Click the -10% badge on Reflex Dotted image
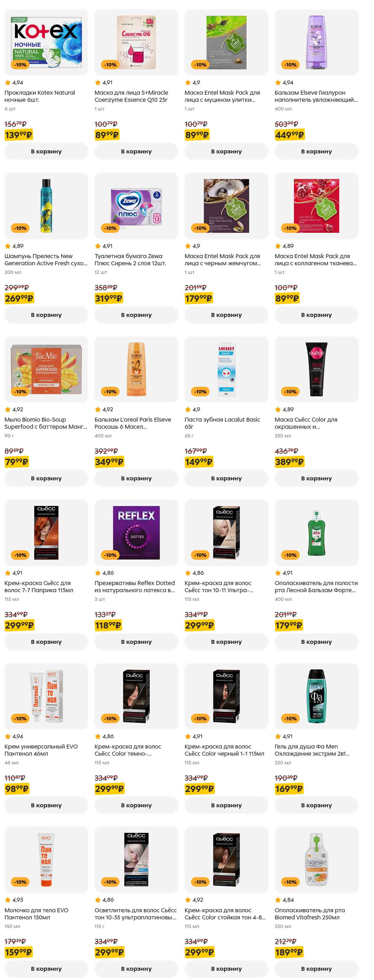The width and height of the screenshot is (374, 980). click(110, 555)
